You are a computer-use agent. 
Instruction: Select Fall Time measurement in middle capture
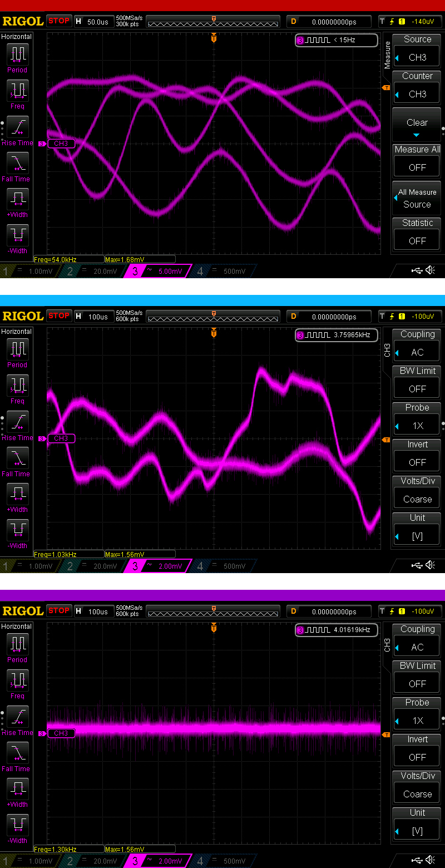(x=17, y=461)
